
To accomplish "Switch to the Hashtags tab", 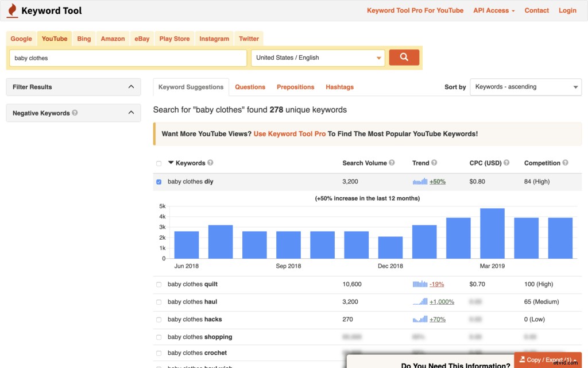I will coord(339,87).
